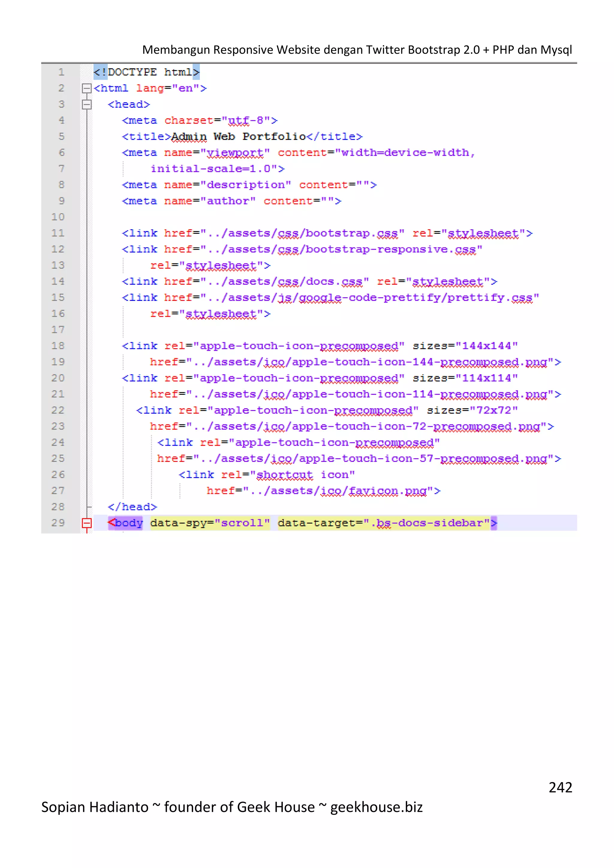
Task: Click the charset="utf-8" meta line
Action: pyautogui.click(x=200, y=120)
